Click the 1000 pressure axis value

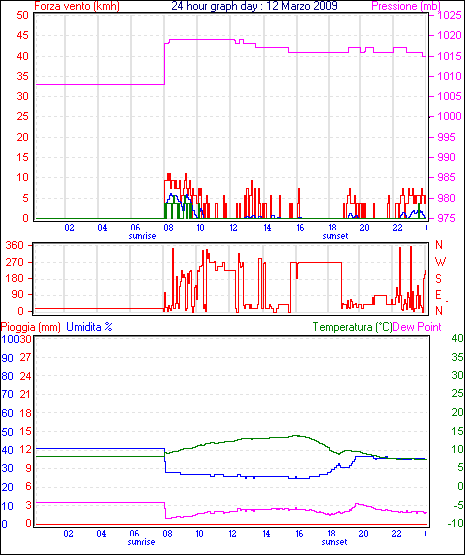tap(449, 116)
